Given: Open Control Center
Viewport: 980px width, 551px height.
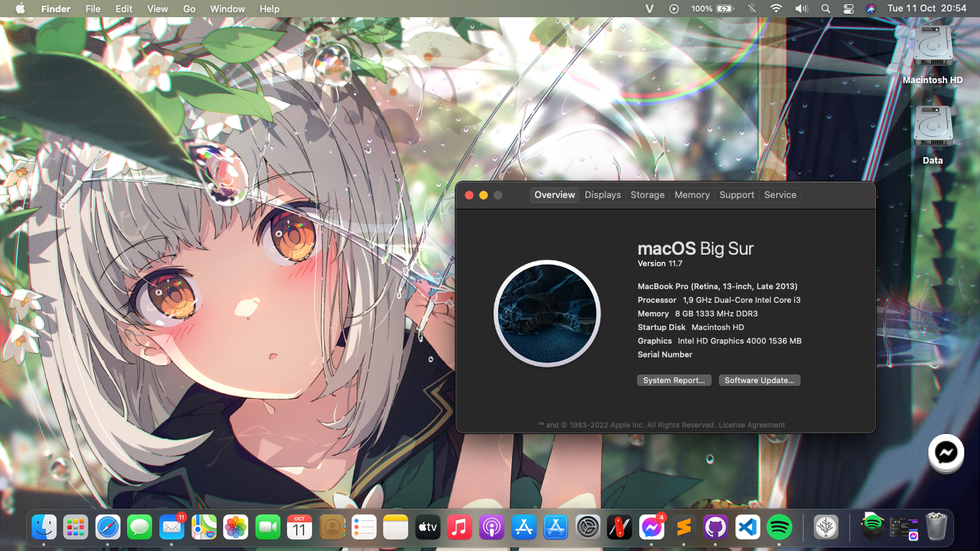Looking at the screenshot, I should pos(849,9).
